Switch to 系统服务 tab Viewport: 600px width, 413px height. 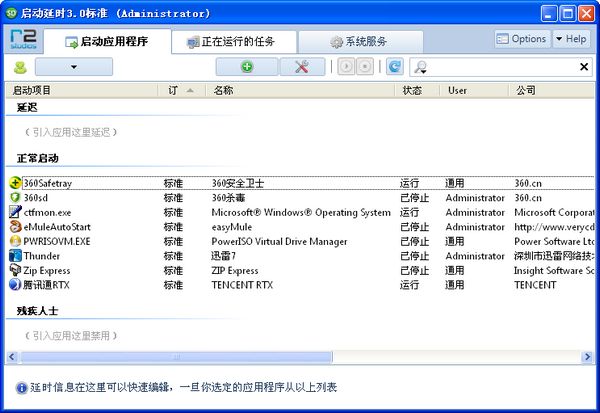(360, 42)
